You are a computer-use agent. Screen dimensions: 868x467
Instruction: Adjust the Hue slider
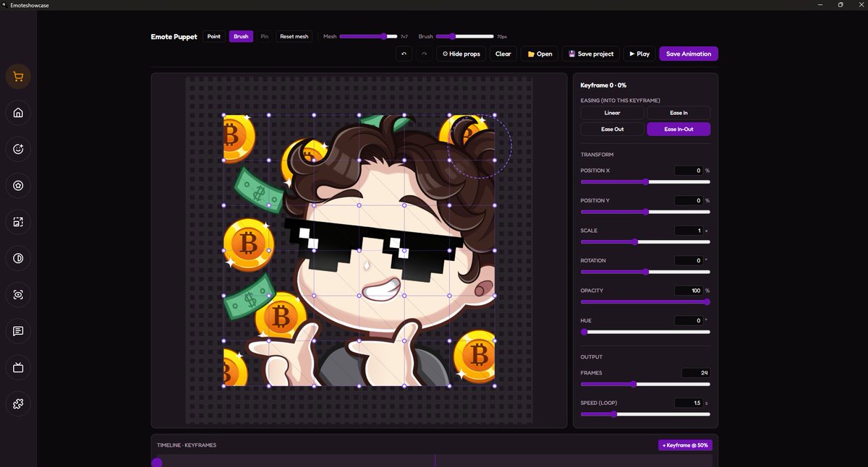pos(645,332)
